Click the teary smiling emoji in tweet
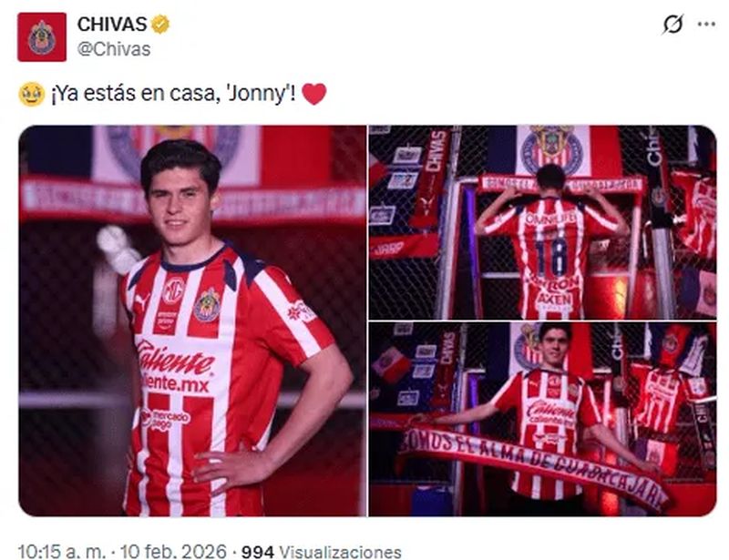The height and width of the screenshot is (560, 729). (x=32, y=94)
